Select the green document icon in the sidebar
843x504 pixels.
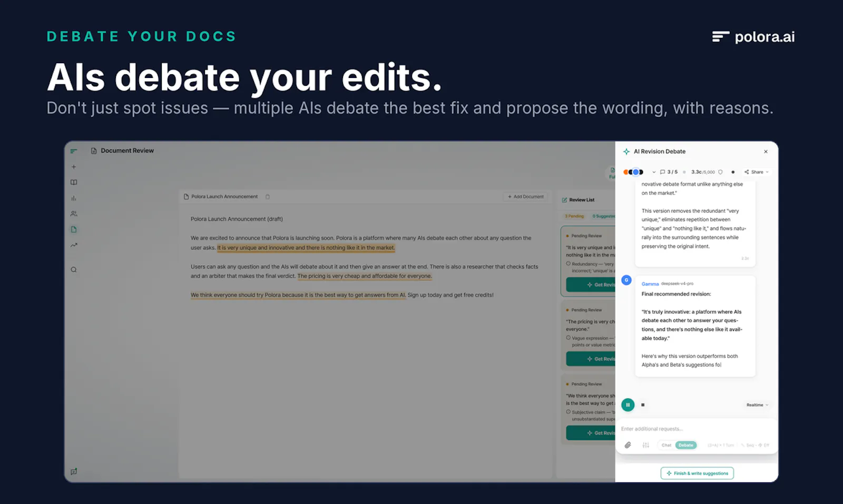click(x=74, y=230)
